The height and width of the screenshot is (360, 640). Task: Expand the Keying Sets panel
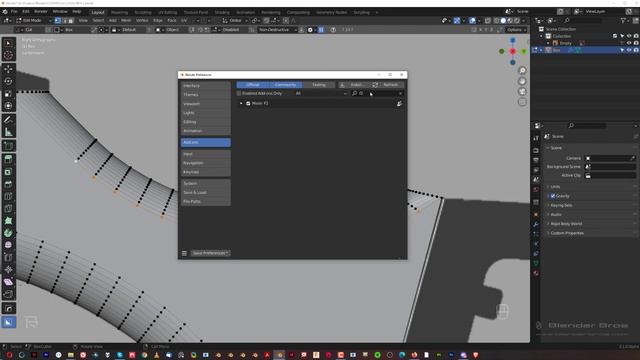click(561, 205)
